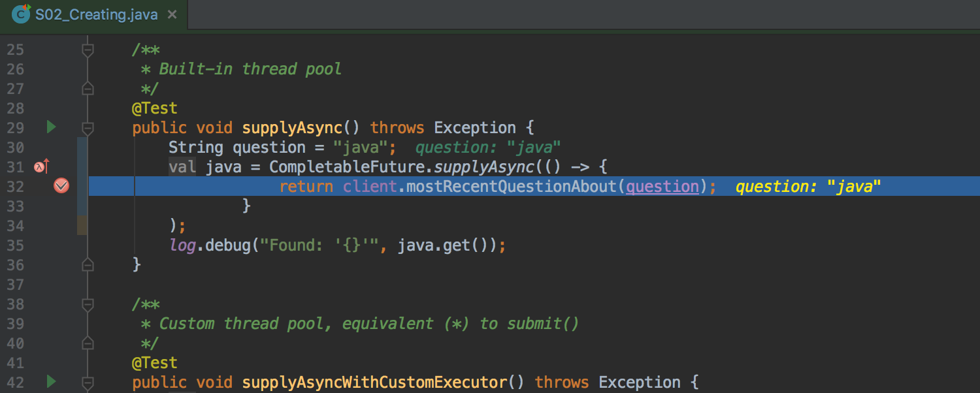Click the fold end marker on line 36
The image size is (980, 393).
point(88,264)
